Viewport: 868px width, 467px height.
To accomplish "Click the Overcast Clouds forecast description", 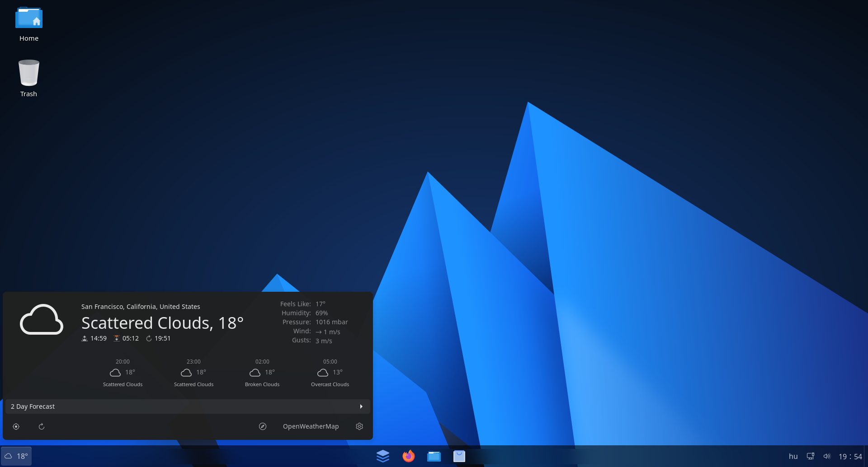I will [330, 384].
